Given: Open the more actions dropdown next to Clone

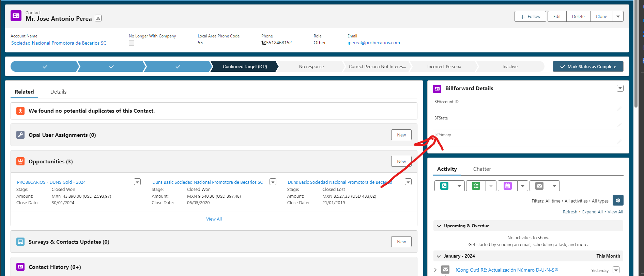Looking at the screenshot, I should (x=618, y=16).
